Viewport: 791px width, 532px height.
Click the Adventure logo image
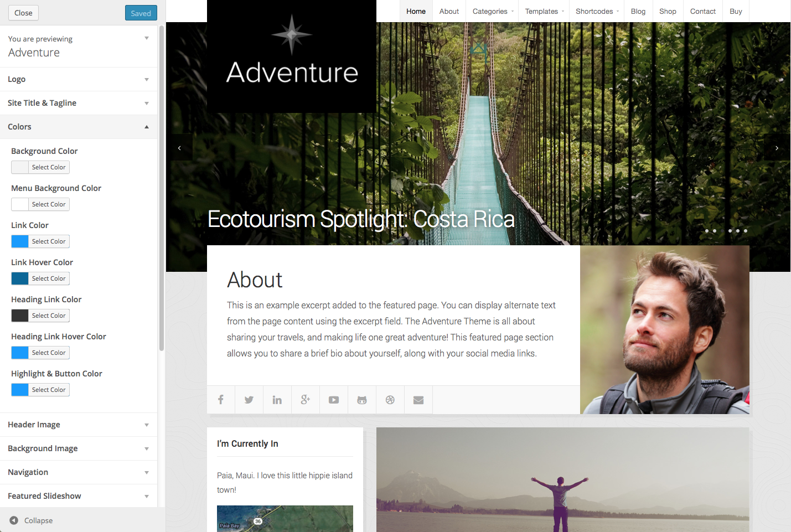click(292, 57)
